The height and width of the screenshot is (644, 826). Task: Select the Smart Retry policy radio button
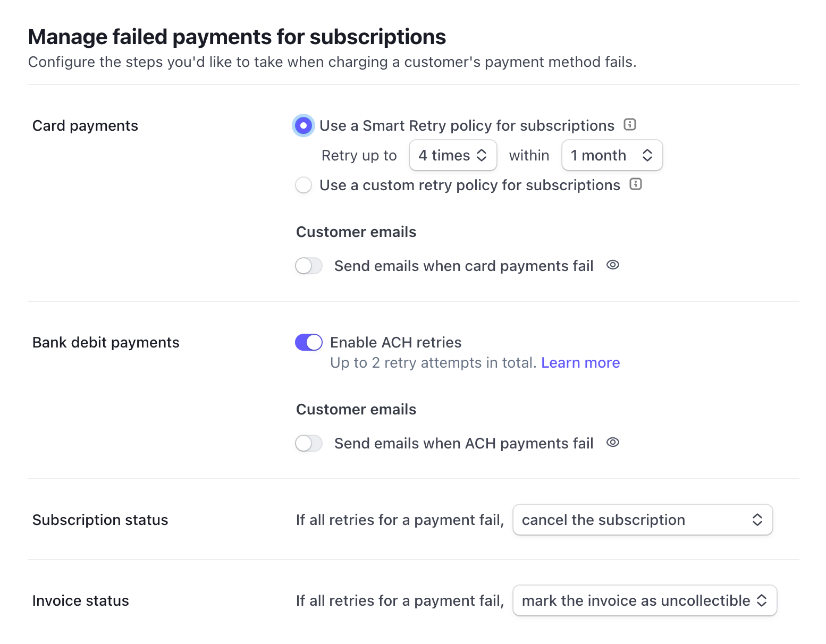[304, 126]
